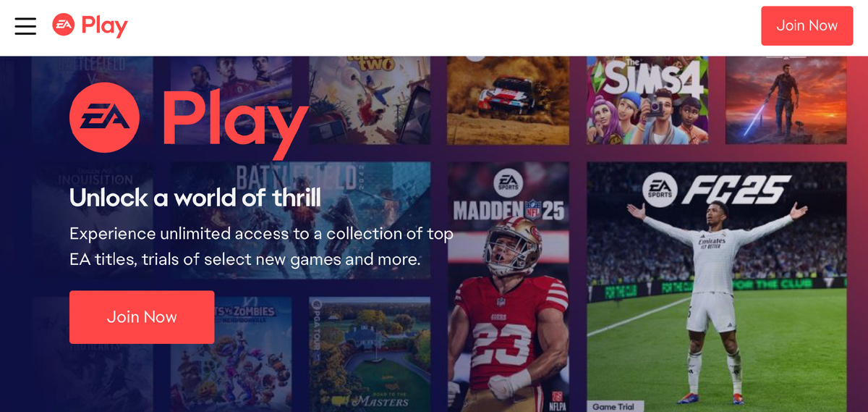Viewport: 868px width, 412px height.
Task: Open the Madden NFL 25 cover
Action: (509, 287)
